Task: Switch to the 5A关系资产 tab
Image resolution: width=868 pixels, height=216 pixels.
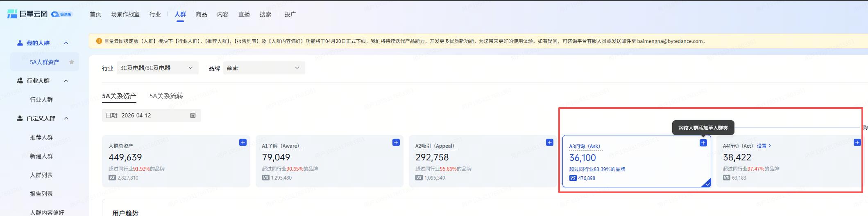Action: [x=119, y=96]
